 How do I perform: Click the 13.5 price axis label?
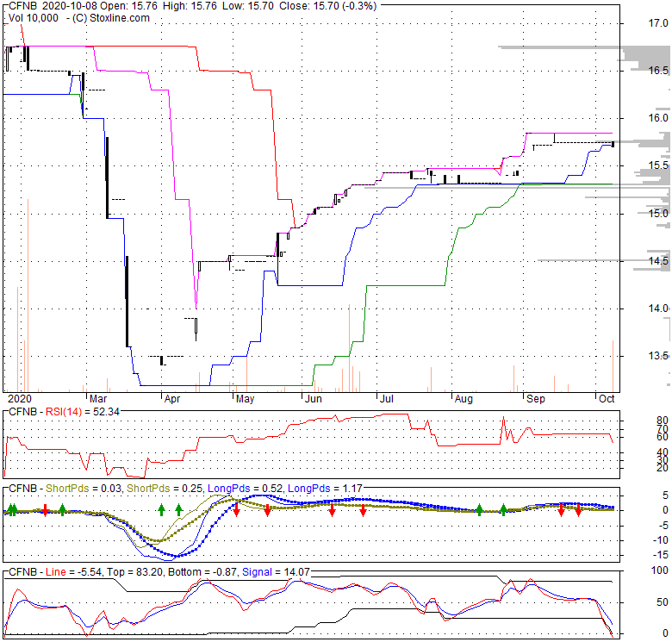(x=658, y=356)
